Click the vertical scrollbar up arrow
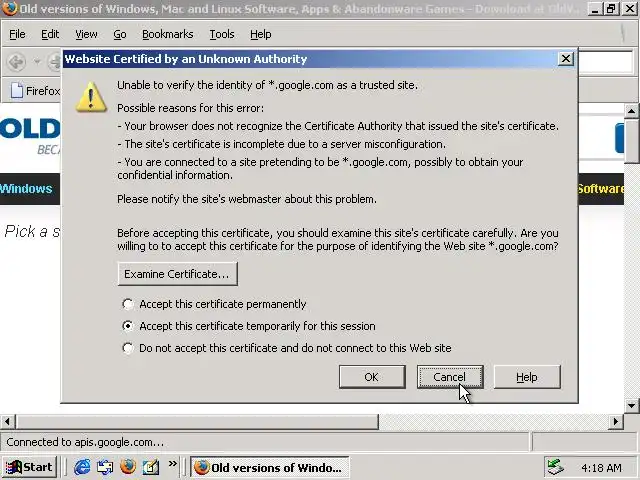The height and width of the screenshot is (480, 640). 631,111
